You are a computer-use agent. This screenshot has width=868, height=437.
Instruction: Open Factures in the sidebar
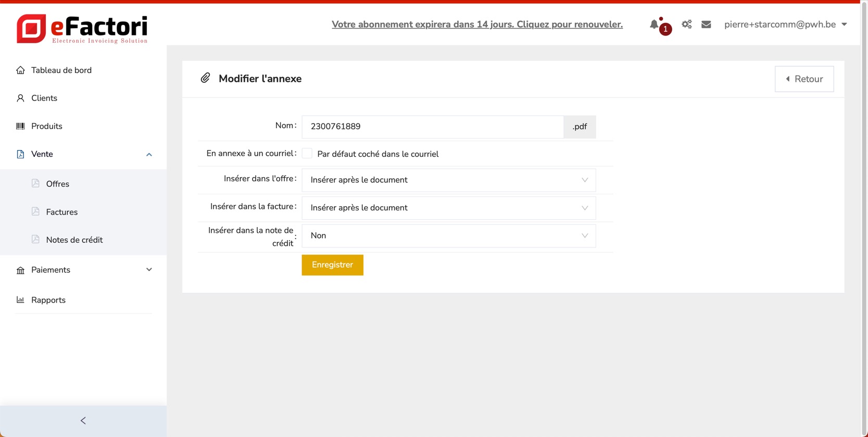click(x=61, y=212)
